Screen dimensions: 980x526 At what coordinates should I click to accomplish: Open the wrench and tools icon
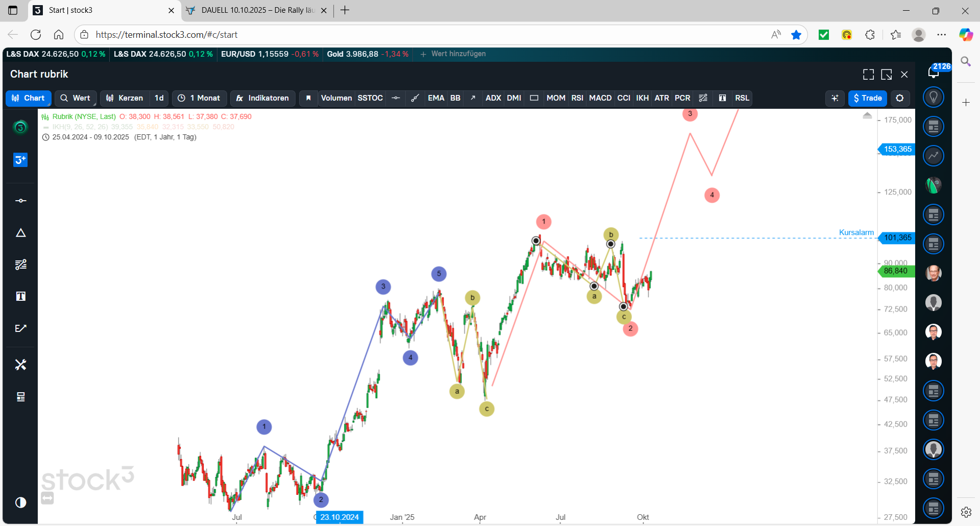(x=20, y=365)
